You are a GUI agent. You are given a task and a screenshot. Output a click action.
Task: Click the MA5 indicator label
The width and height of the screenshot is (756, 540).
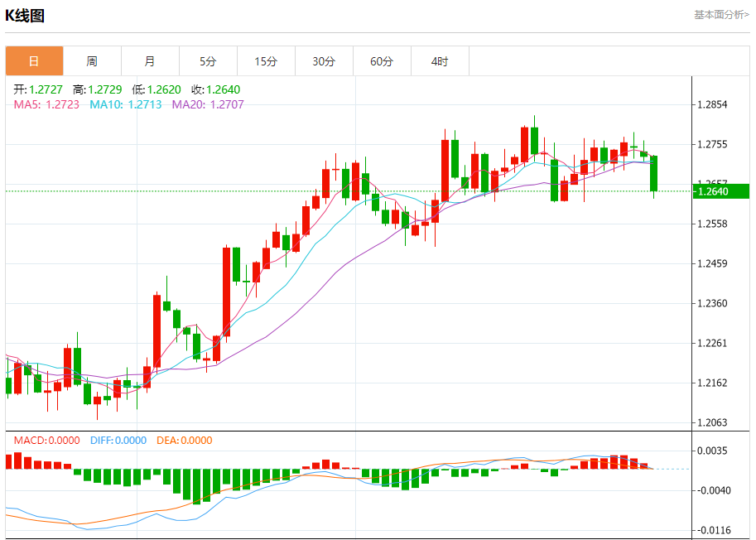pos(47,104)
